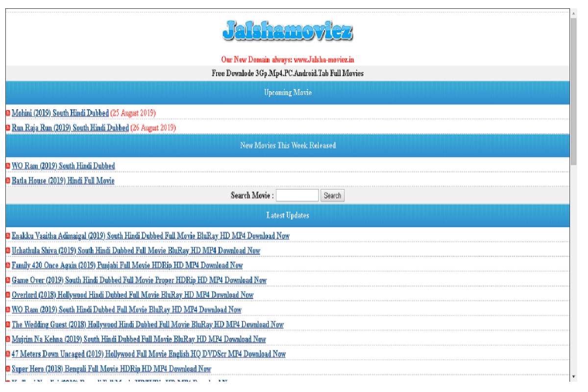Click the Search Movie label

coord(252,196)
